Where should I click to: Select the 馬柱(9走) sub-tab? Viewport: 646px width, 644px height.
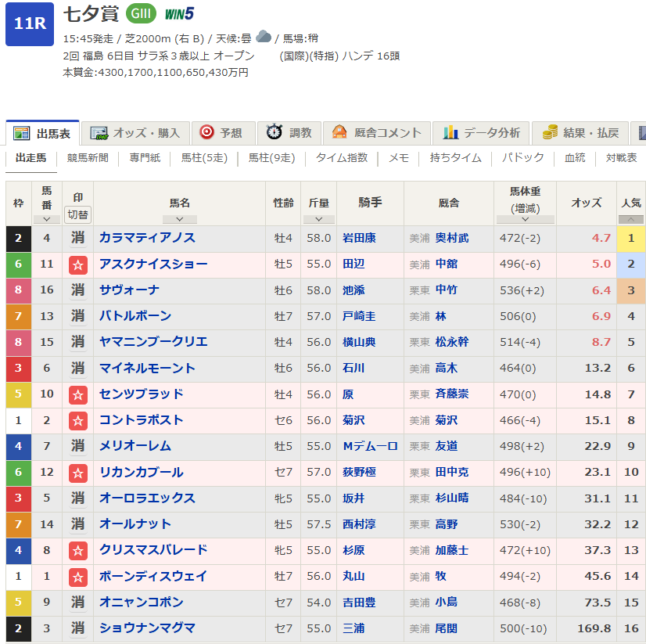272,158
